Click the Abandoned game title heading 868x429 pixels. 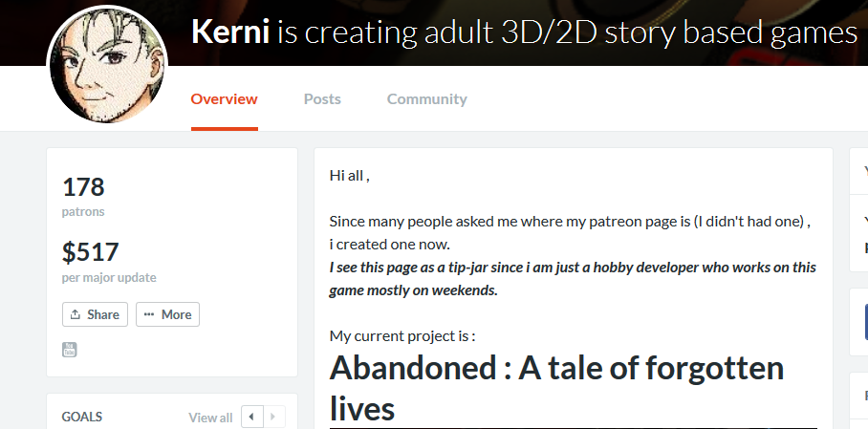[556, 389]
